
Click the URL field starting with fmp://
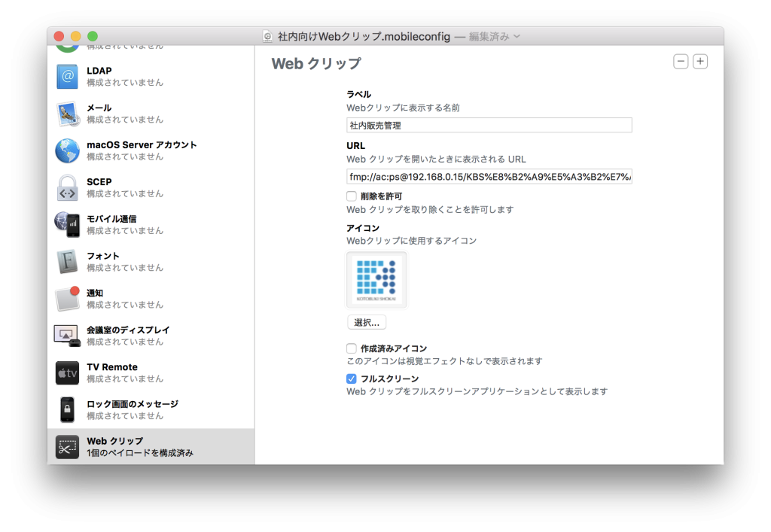click(489, 176)
